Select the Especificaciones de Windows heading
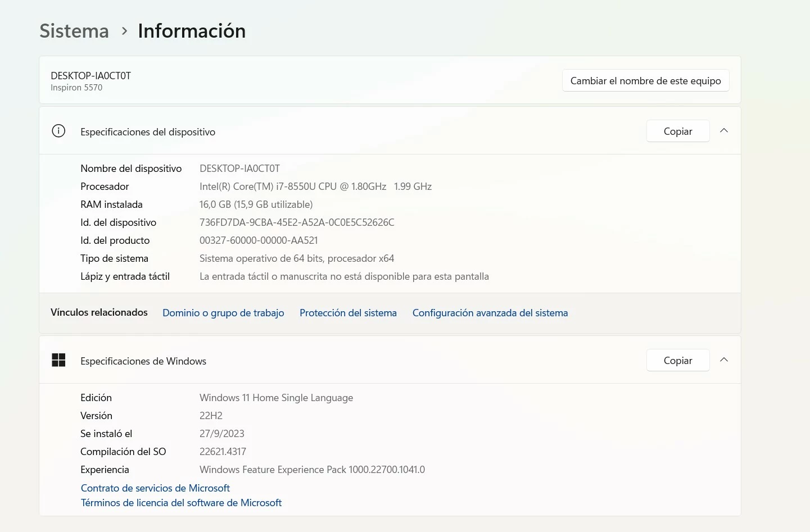Viewport: 810px width, 532px height. click(x=143, y=361)
